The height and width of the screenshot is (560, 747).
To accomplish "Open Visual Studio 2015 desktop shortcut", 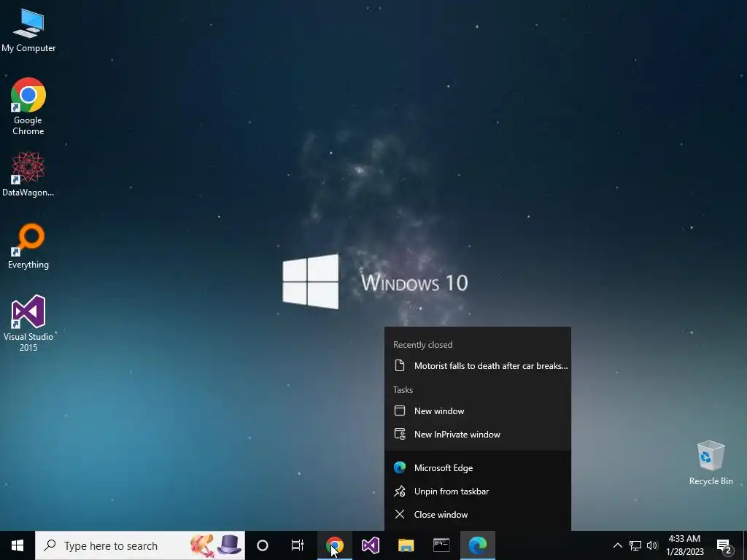I will point(28,323).
